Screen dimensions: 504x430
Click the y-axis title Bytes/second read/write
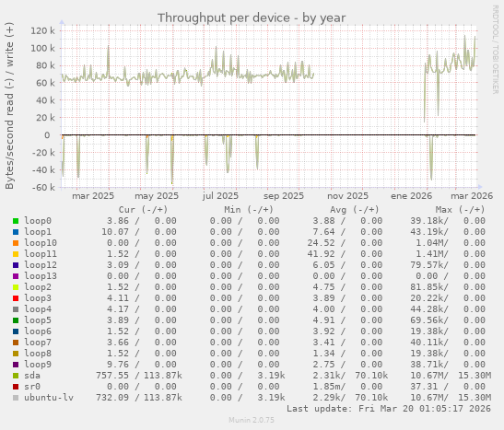(x=9, y=106)
